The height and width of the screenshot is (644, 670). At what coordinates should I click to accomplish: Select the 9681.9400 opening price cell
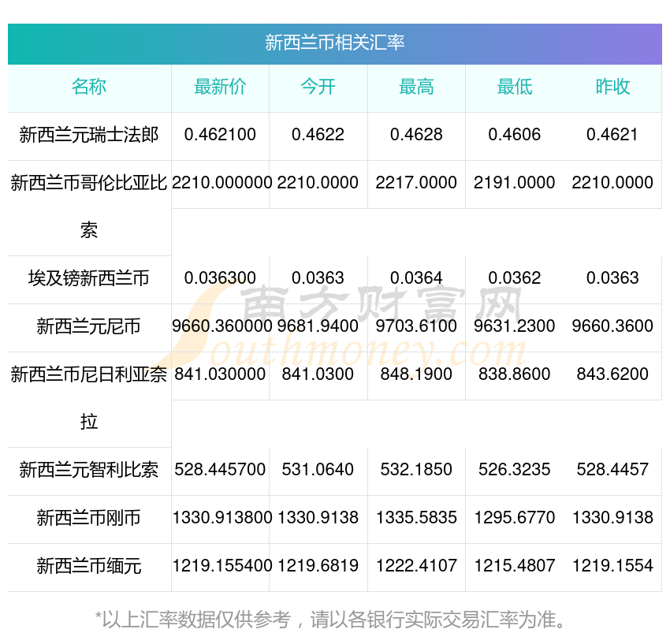click(x=318, y=326)
